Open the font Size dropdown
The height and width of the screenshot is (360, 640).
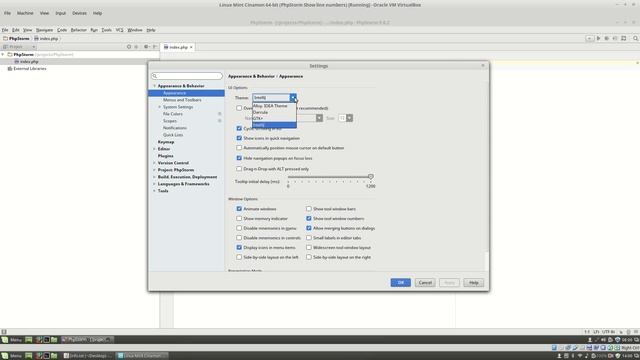[349, 118]
